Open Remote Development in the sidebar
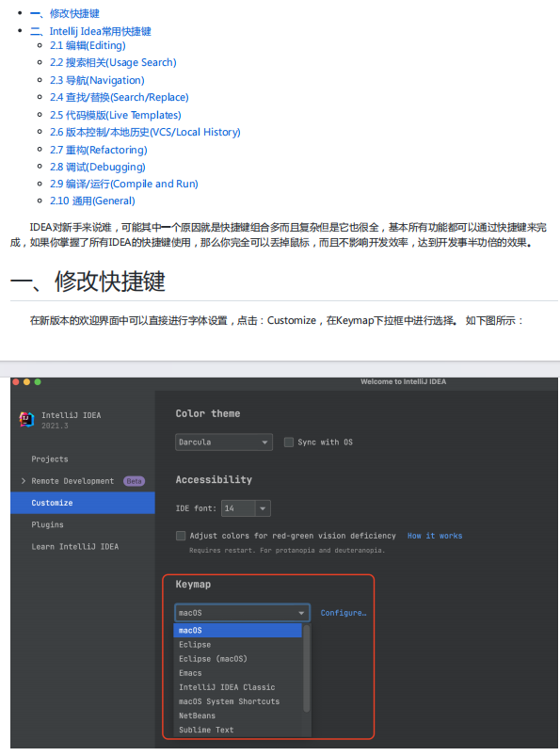The width and height of the screenshot is (560, 756). [72, 481]
